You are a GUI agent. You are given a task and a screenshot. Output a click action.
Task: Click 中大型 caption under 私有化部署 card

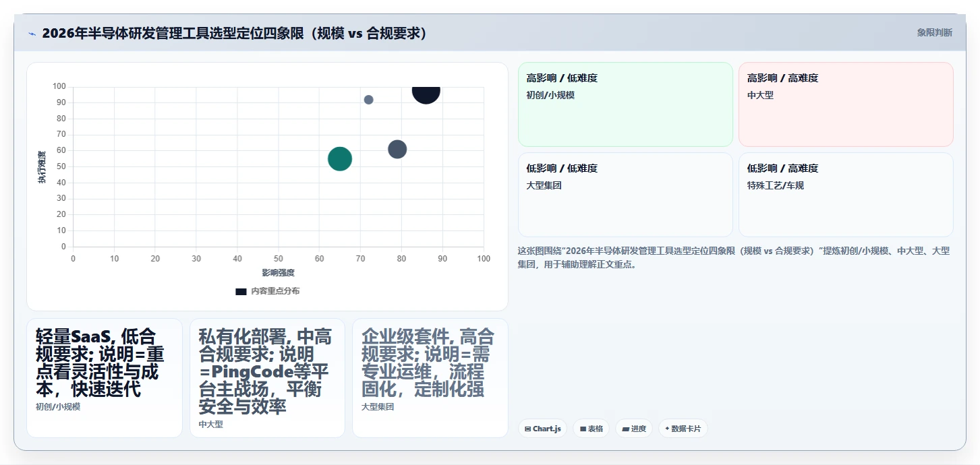[x=210, y=425]
